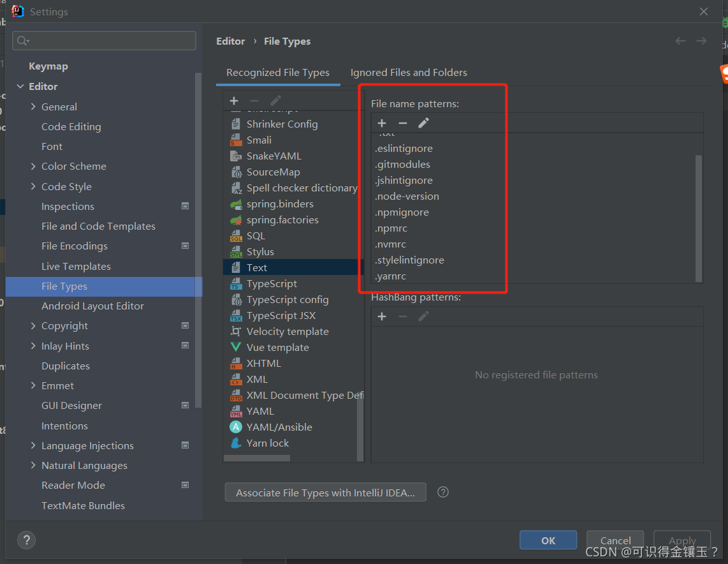Click the settings tree vertical scrollbar

[198, 240]
